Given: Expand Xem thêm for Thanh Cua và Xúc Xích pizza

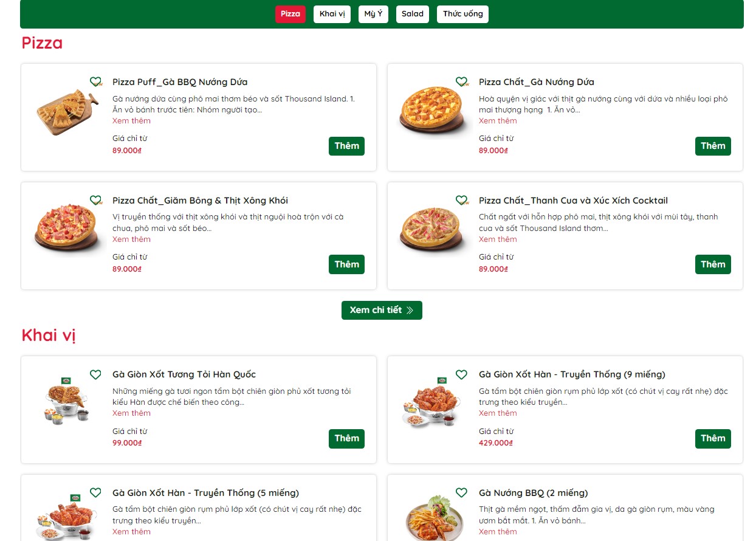Looking at the screenshot, I should click(x=498, y=239).
